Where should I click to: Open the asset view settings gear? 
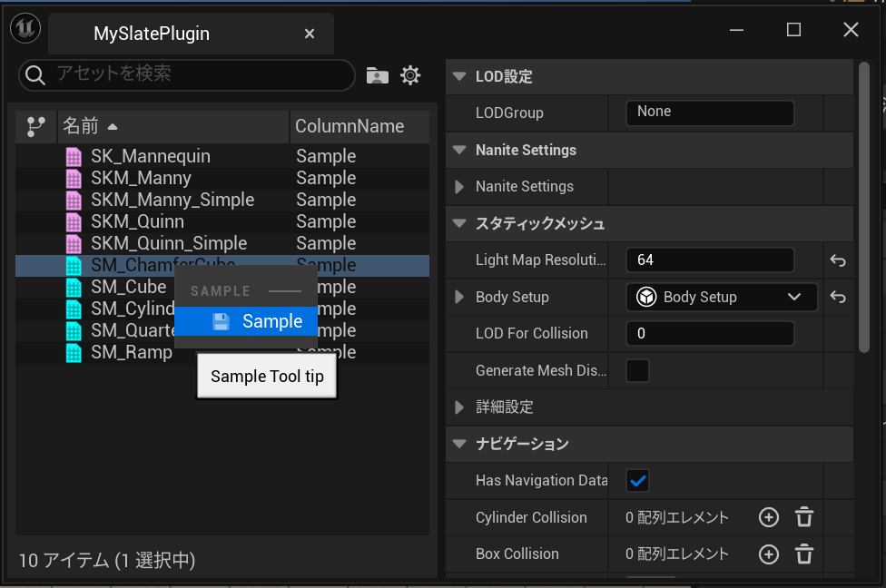[x=411, y=75]
